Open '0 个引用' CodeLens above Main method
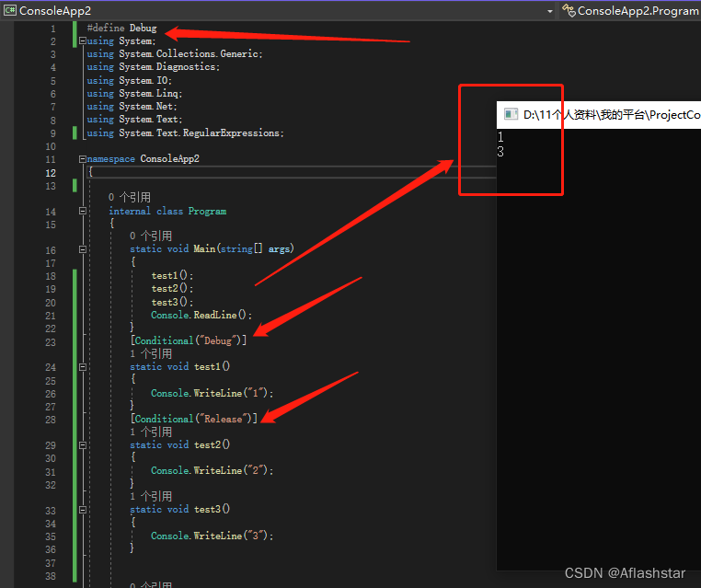The height and width of the screenshot is (588, 701). tap(151, 236)
